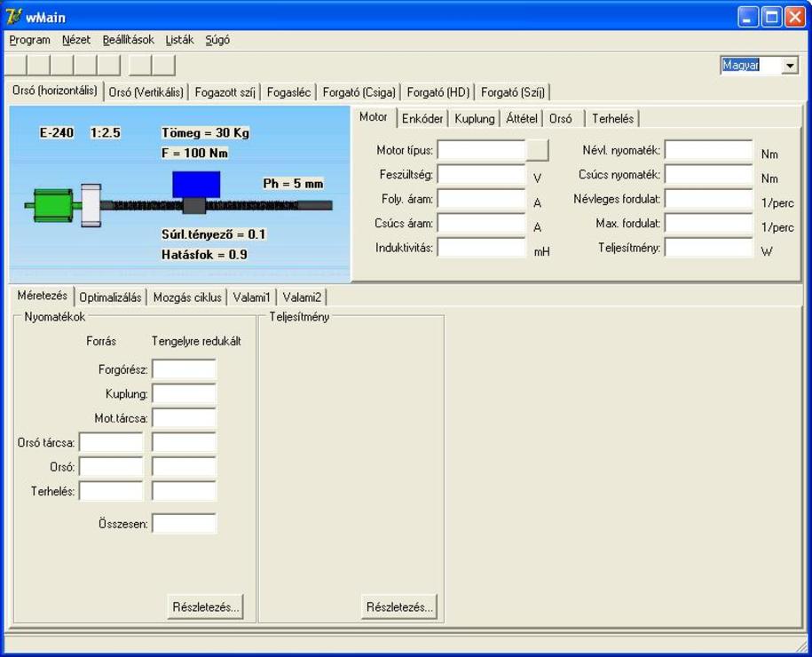Click the green motor in the diagram
The width and height of the screenshot is (812, 657).
tap(51, 205)
